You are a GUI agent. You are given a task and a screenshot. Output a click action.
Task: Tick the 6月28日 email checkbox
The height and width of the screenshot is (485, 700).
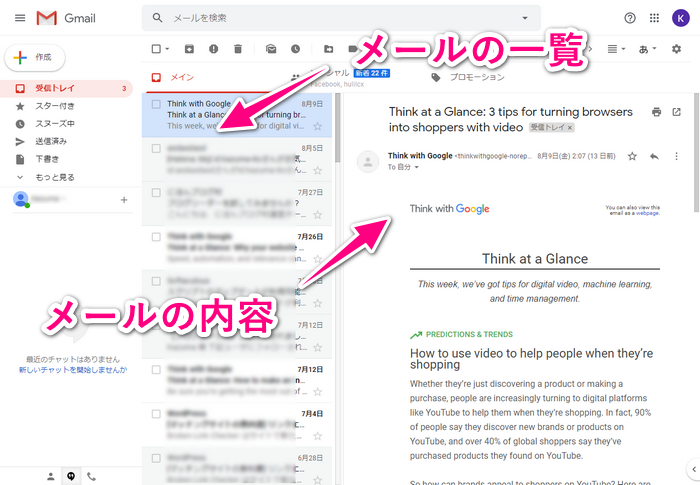click(156, 458)
